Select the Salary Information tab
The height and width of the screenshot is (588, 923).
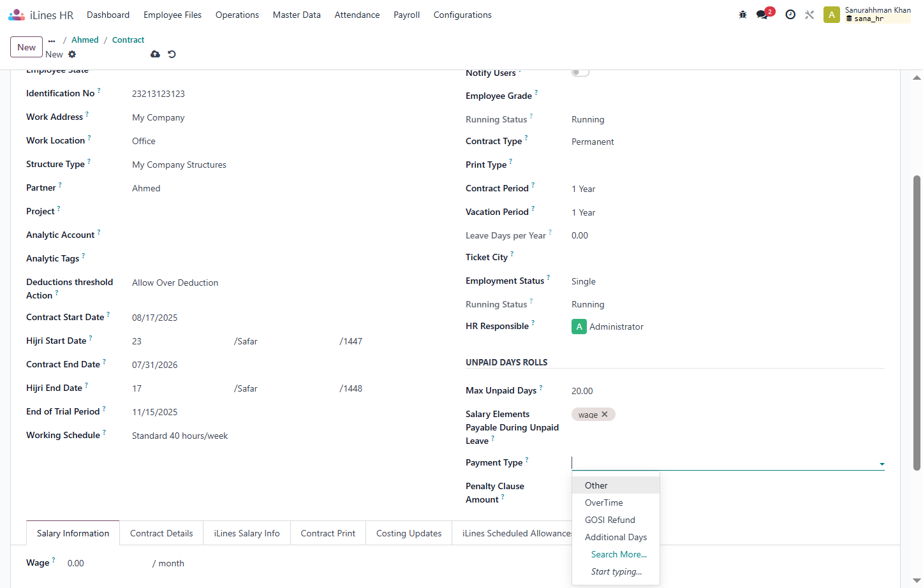click(x=73, y=533)
